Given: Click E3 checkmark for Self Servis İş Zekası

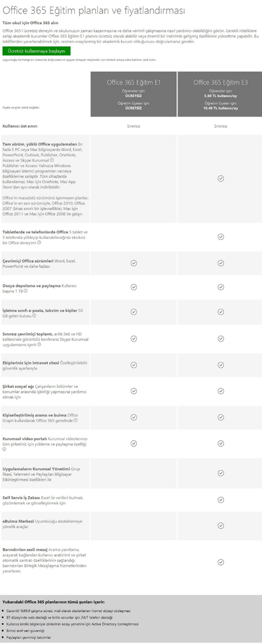Looking at the screenshot, I should pyautogui.click(x=220, y=500).
